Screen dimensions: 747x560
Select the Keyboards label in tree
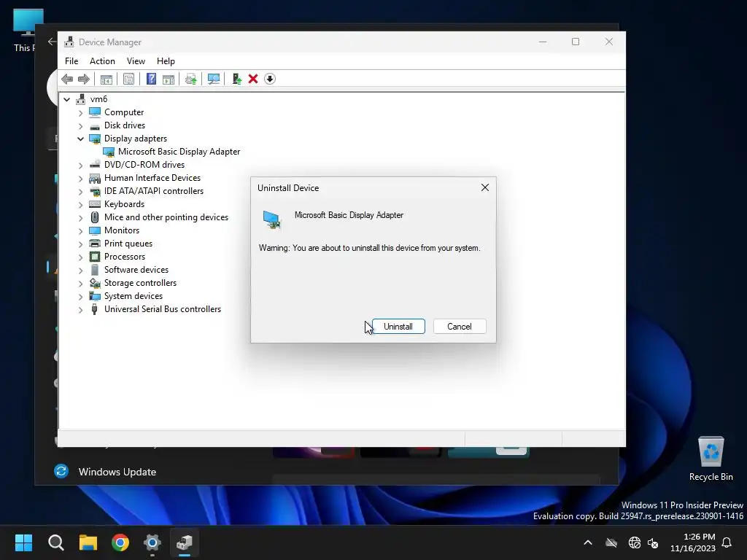(124, 204)
